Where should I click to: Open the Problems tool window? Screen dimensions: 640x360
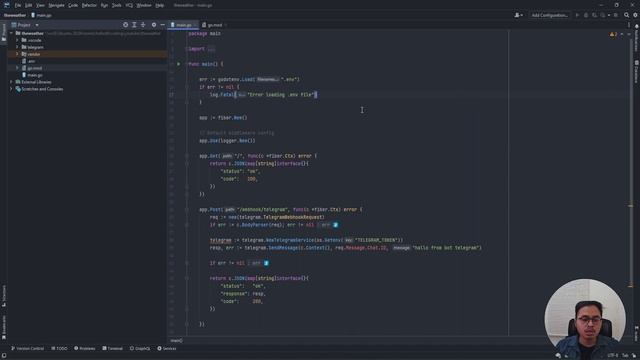(x=84, y=349)
